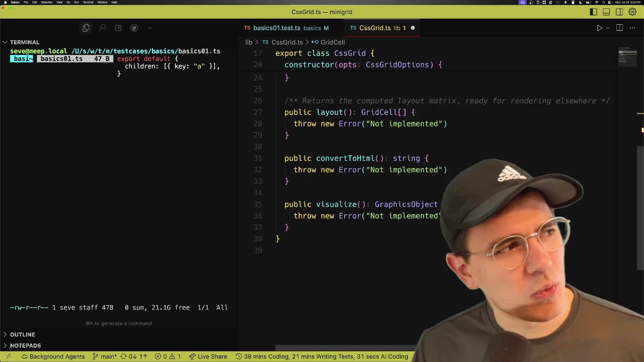Open the GitHub icon in sidebar toolbar
Image resolution: width=644 pixels, height=362 pixels.
click(x=134, y=28)
